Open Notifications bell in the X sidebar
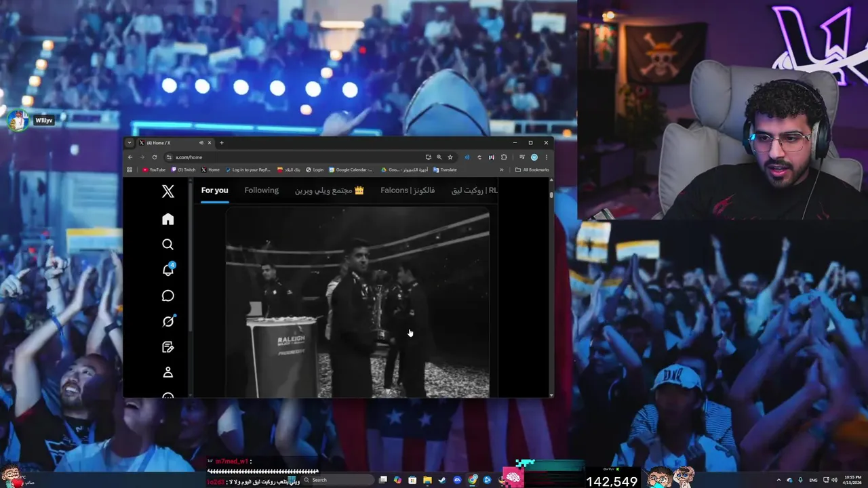The image size is (868, 488). click(168, 270)
